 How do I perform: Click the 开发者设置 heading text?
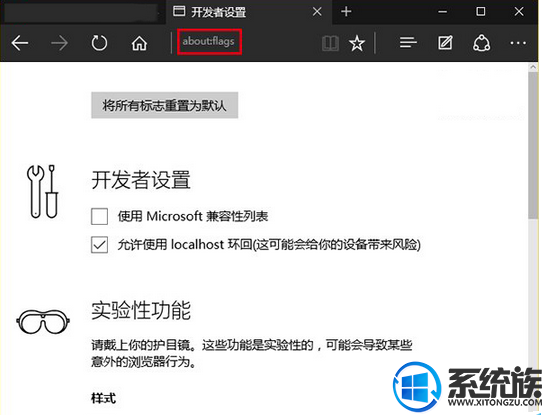click(141, 180)
